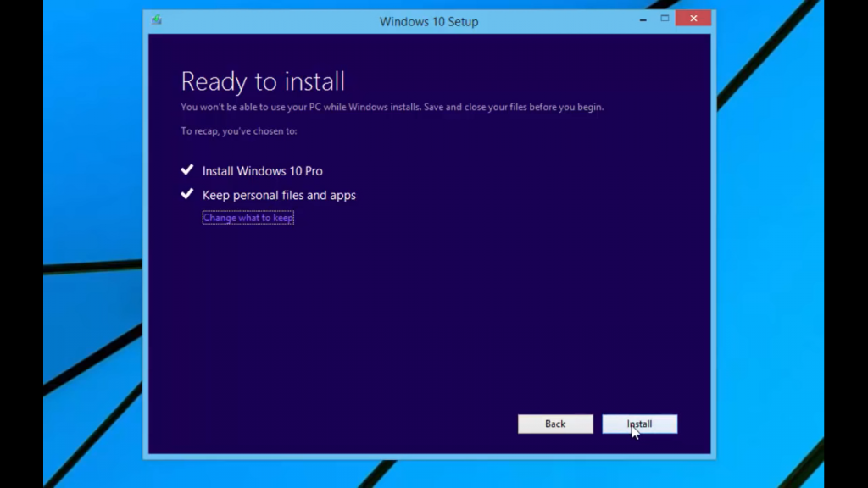The height and width of the screenshot is (488, 868).
Task: Click the Change what to keep link
Action: pos(248,217)
